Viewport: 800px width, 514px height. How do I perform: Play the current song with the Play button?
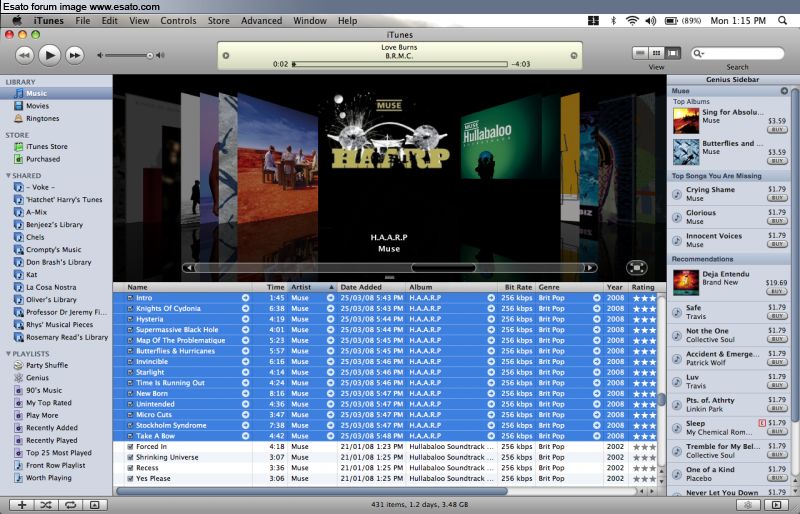[x=49, y=55]
